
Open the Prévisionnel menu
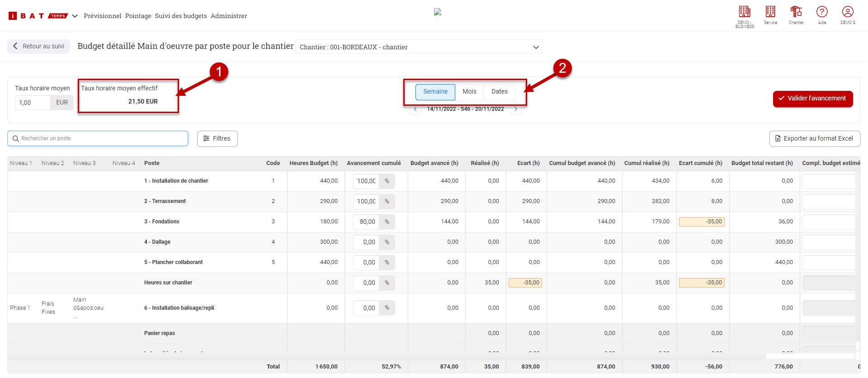click(103, 16)
